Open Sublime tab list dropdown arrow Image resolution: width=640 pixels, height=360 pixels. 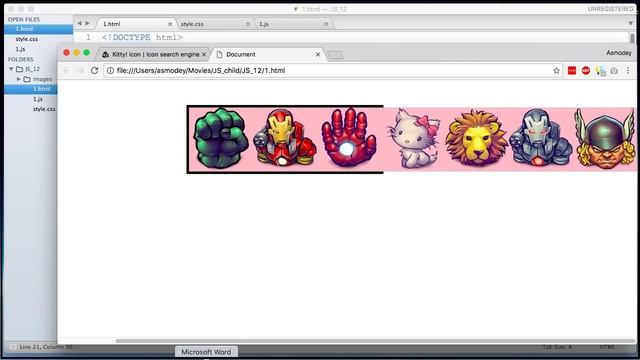631,24
